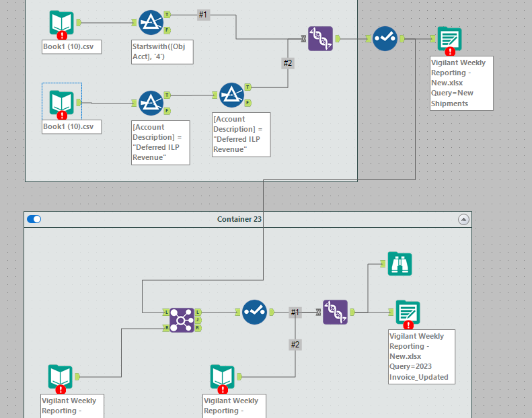
Task: Click the upper Union tool icon
Action: [320, 39]
